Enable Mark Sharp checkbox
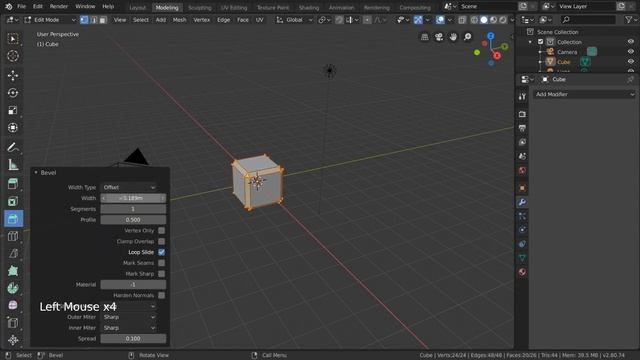This screenshot has width=640, height=360. pos(162,274)
